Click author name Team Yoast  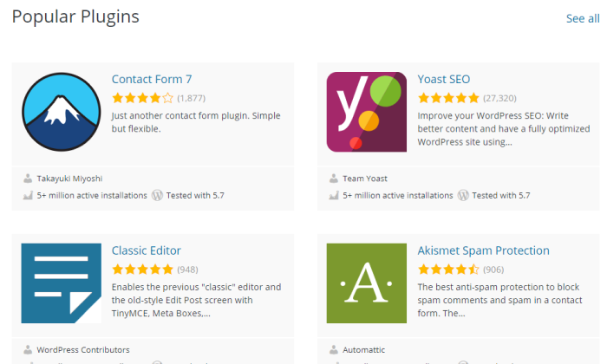click(365, 179)
